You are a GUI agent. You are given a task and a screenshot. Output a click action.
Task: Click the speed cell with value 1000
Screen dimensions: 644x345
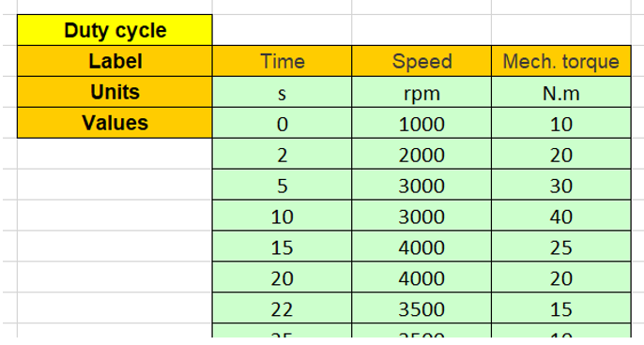tap(422, 123)
